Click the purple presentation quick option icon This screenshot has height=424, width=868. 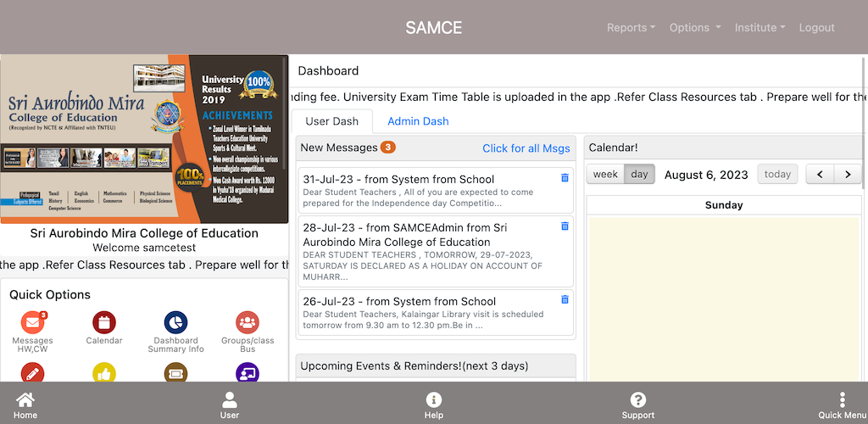pos(248,372)
